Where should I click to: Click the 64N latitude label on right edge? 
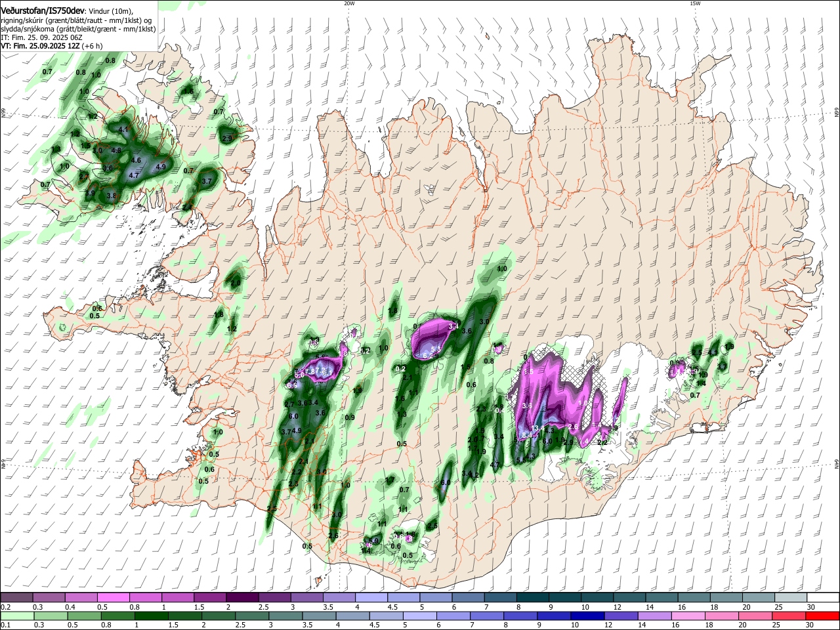pyautogui.click(x=837, y=463)
